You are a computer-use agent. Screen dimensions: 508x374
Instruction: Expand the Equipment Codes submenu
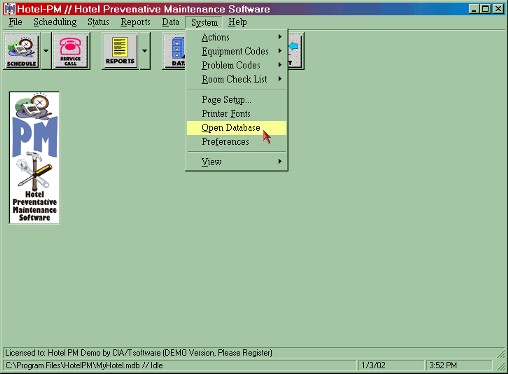236,51
